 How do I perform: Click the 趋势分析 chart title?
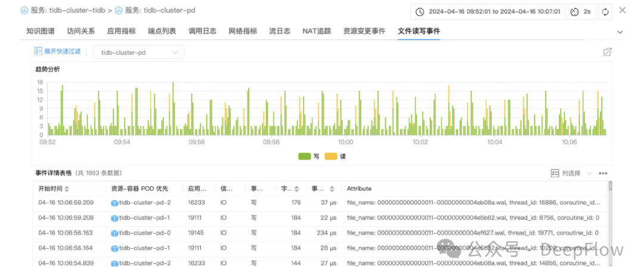pos(48,69)
